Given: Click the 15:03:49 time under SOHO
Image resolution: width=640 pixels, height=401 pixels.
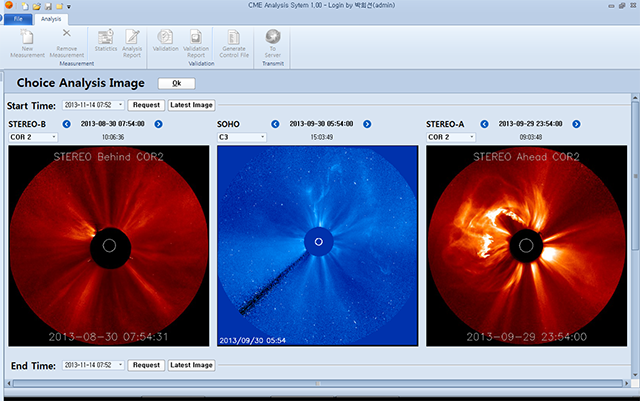Looking at the screenshot, I should [x=322, y=137].
